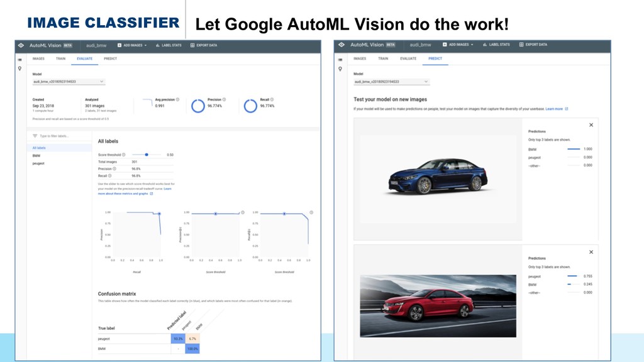Open Learn more about metrics and graphs link
The height and width of the screenshot is (362, 644).
pyautogui.click(x=125, y=194)
